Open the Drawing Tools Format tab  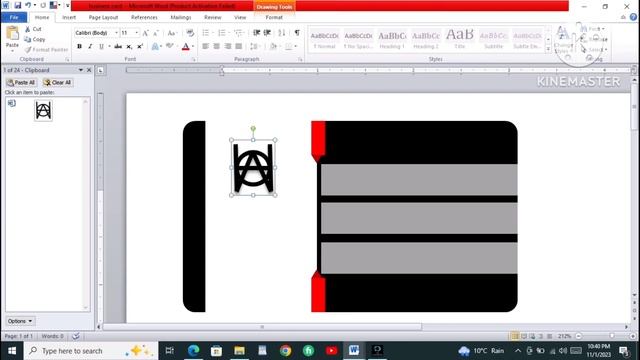pyautogui.click(x=274, y=17)
